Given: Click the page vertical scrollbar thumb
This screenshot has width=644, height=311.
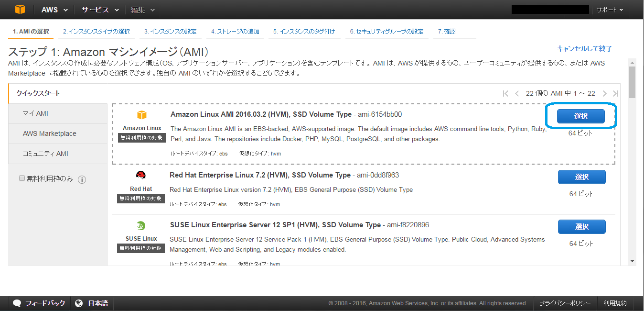Looking at the screenshot, I should 632,82.
